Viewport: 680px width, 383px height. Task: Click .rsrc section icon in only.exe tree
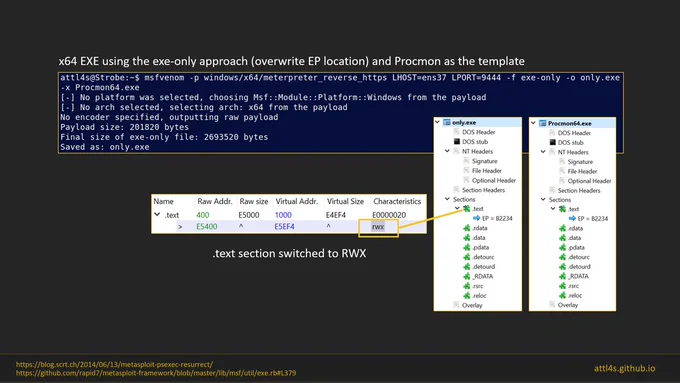point(467,286)
